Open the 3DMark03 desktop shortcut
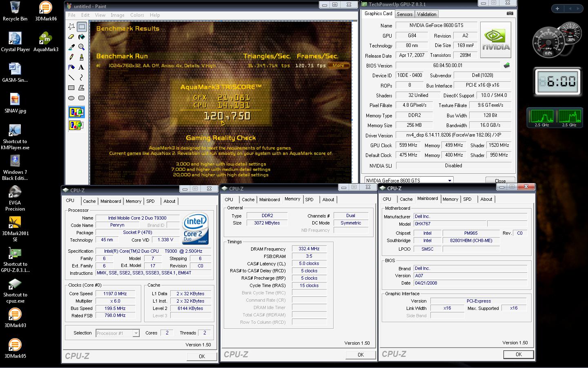This screenshot has width=588, height=368. pyautogui.click(x=15, y=318)
